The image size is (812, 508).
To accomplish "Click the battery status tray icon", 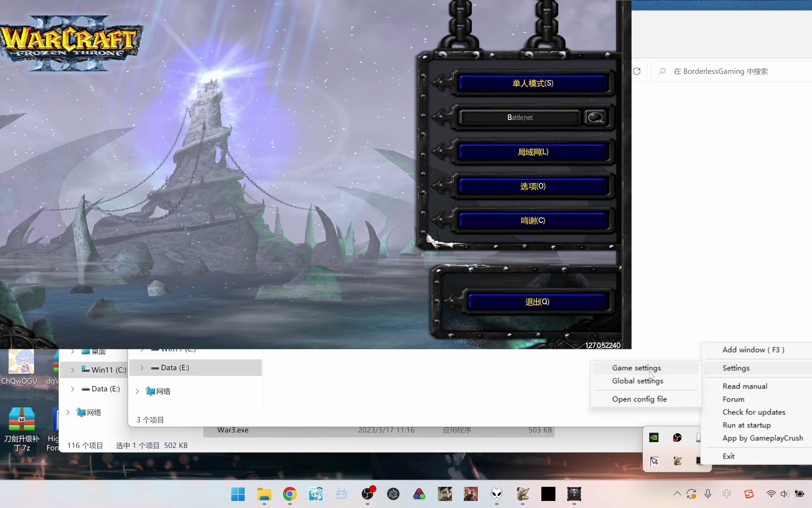I will [799, 494].
